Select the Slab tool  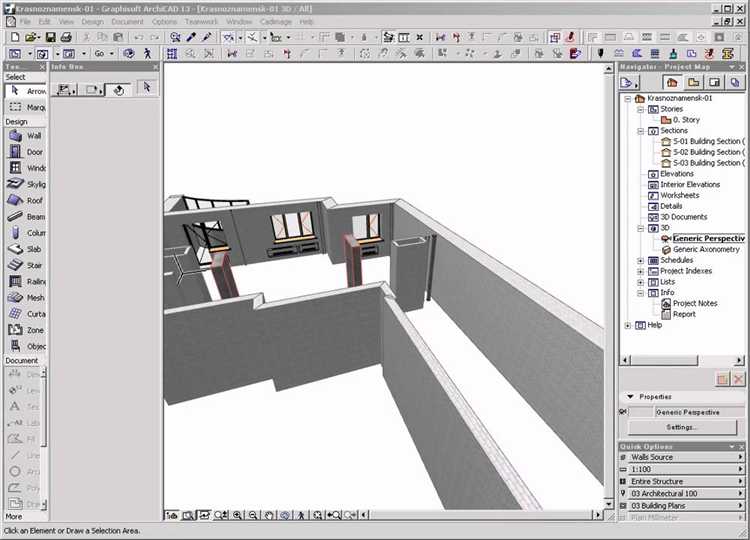(x=25, y=249)
